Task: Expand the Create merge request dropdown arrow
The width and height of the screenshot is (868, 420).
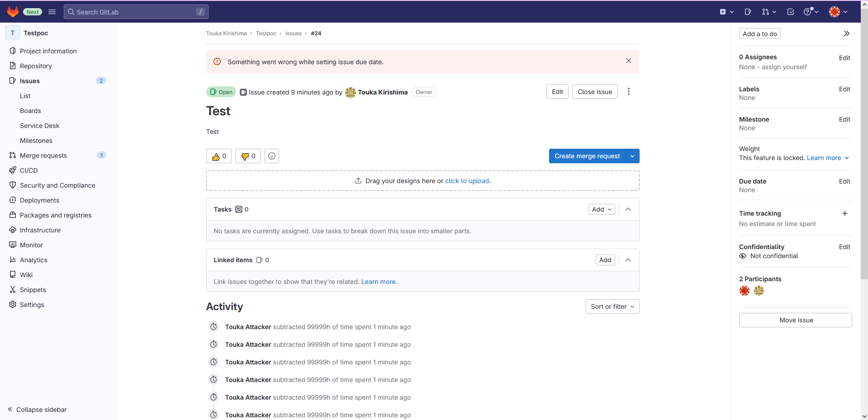Action: pyautogui.click(x=632, y=156)
